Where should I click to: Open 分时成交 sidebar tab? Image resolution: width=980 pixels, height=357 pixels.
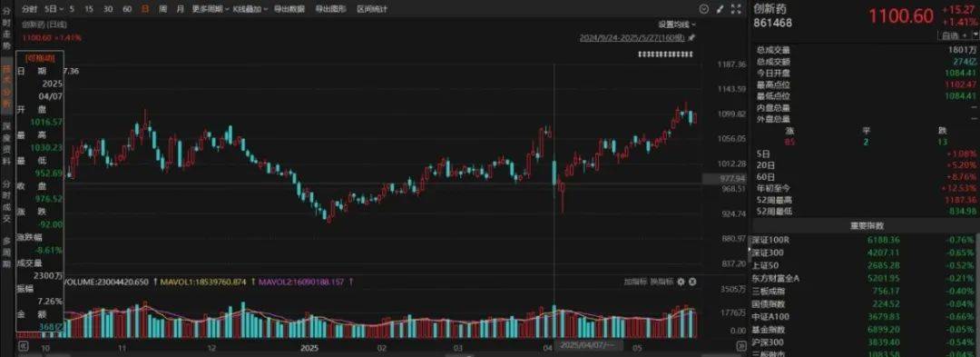click(x=6, y=202)
